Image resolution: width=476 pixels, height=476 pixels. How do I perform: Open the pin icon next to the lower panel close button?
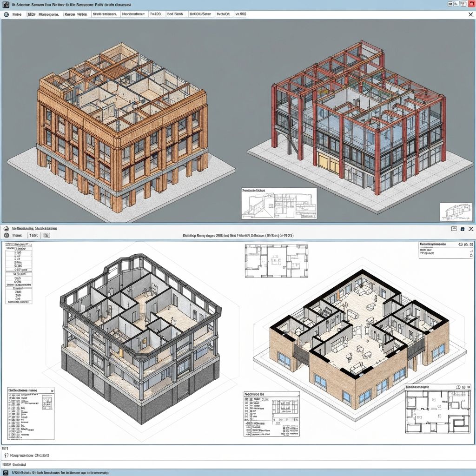click(x=463, y=229)
